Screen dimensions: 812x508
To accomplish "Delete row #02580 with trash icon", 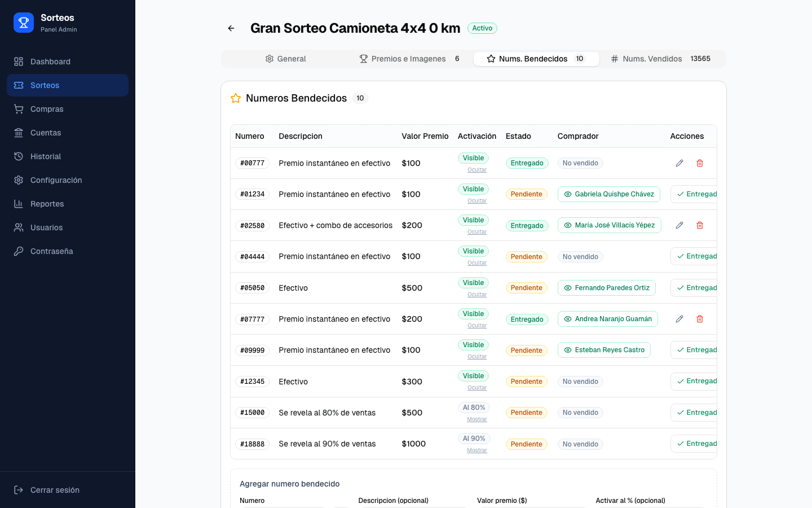I will 700,225.
